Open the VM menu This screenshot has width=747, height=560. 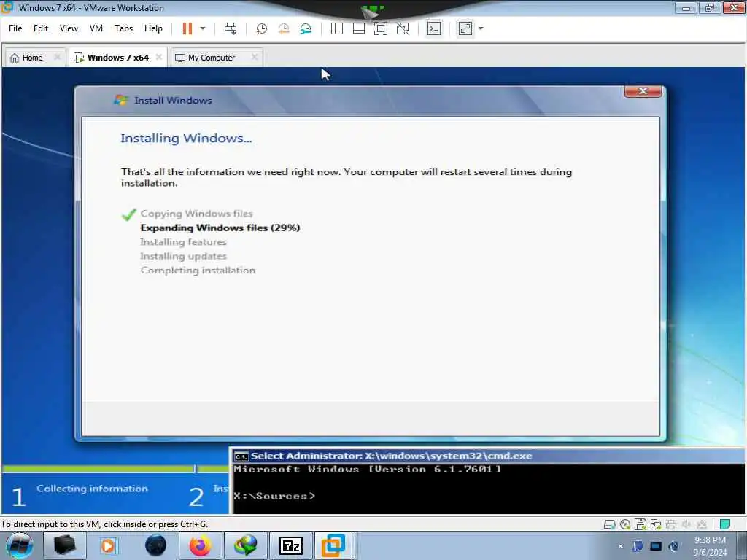(x=96, y=28)
